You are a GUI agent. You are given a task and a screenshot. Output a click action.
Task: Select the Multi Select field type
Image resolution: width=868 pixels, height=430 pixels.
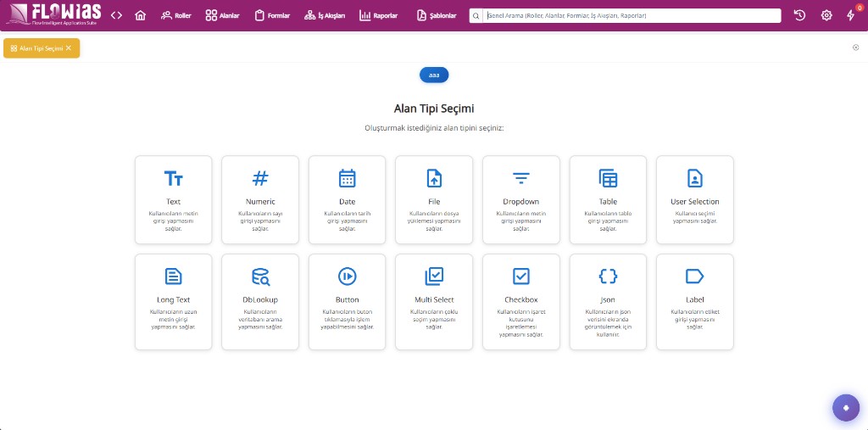434,302
